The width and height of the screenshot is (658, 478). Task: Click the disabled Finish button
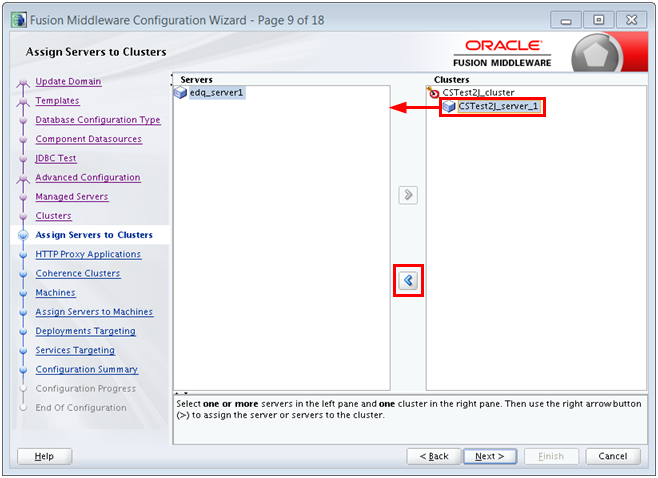click(x=551, y=456)
